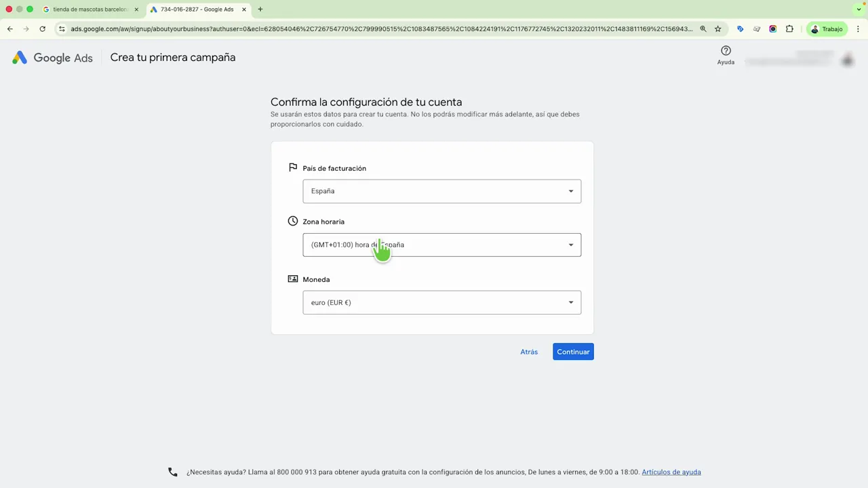Click the Confirma la configuración de tu cuenta heading
The image size is (868, 488).
366,102
